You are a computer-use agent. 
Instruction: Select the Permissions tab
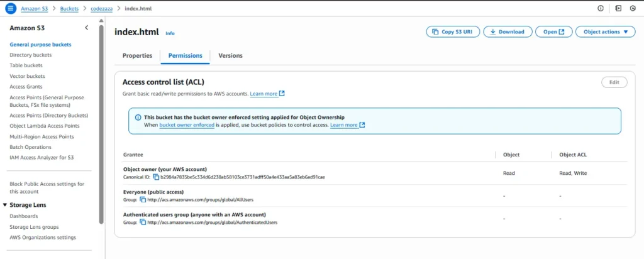tap(186, 55)
